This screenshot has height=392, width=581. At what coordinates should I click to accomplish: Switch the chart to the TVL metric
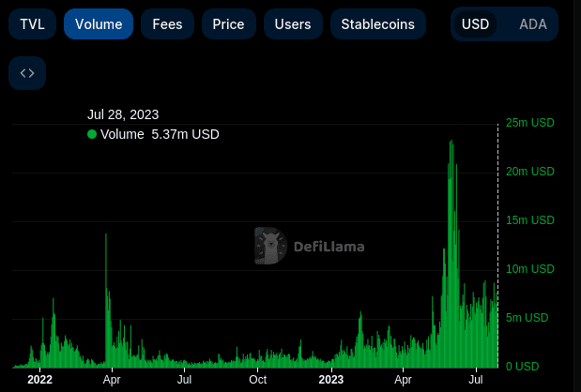tap(32, 24)
